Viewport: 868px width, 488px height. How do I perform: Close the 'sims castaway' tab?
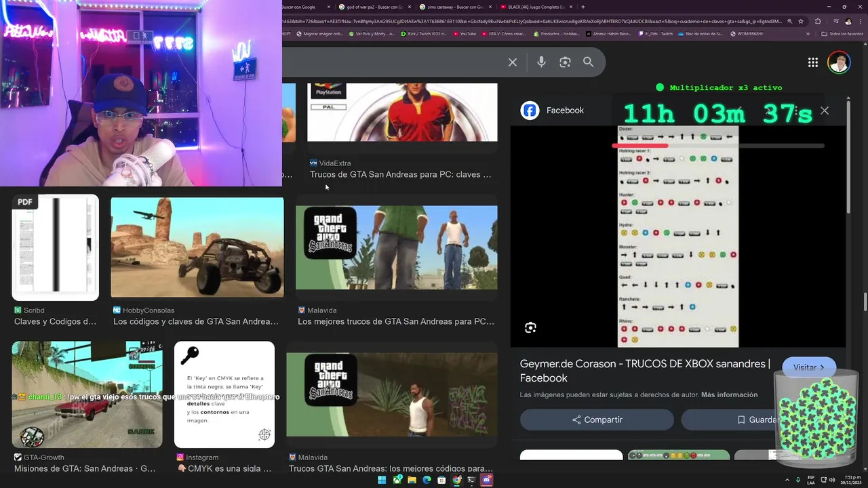pos(491,7)
